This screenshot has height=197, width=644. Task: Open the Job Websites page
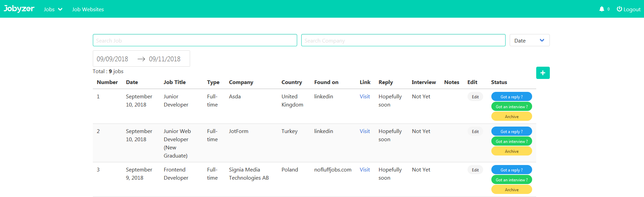pos(88,10)
